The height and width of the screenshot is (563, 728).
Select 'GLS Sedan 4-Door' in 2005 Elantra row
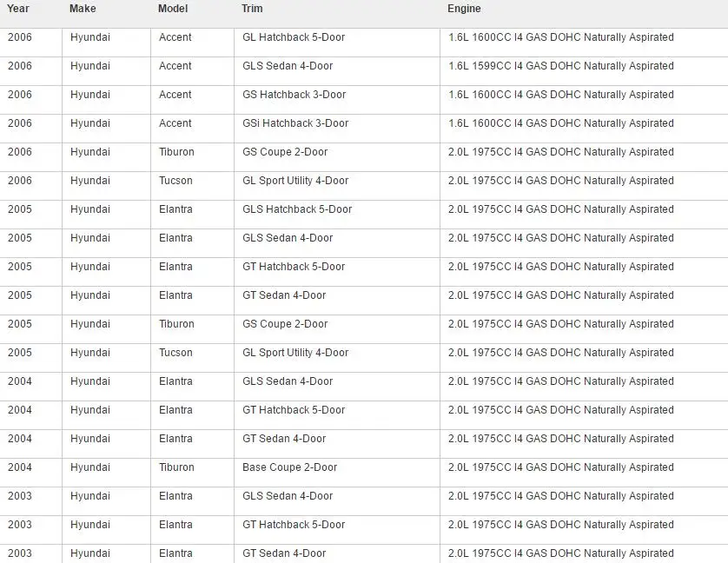click(288, 238)
